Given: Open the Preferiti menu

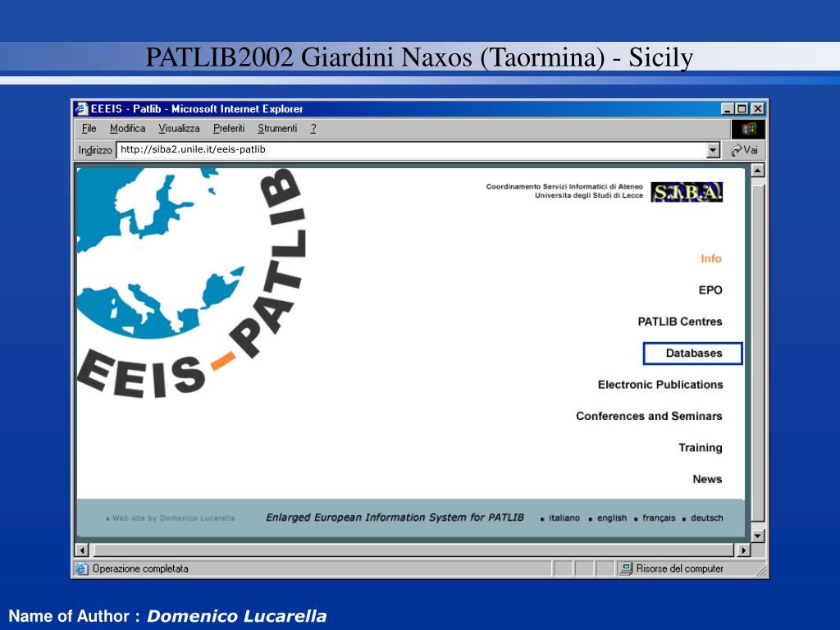Looking at the screenshot, I should (x=229, y=129).
